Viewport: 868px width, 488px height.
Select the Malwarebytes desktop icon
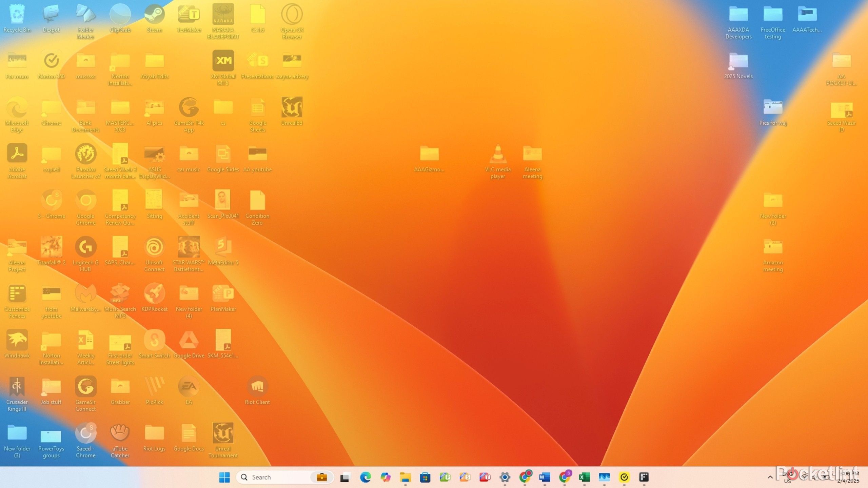[86, 297]
